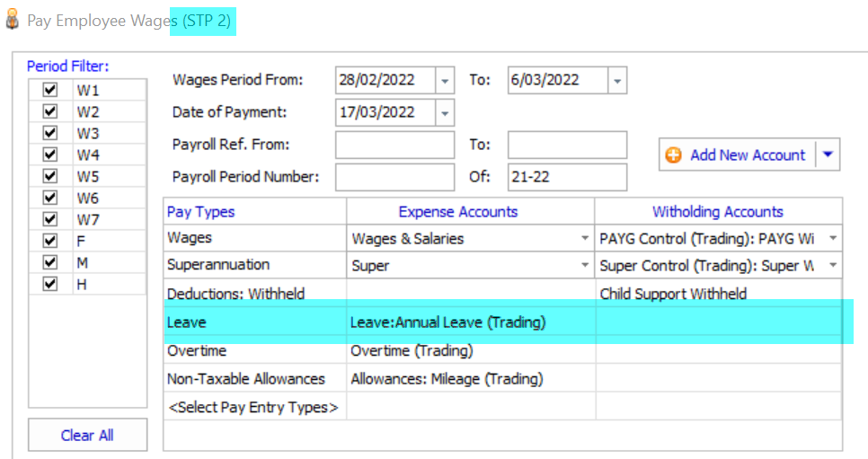Image resolution: width=868 pixels, height=459 pixels.
Task: Disable the M period filter checkbox
Action: (x=50, y=262)
